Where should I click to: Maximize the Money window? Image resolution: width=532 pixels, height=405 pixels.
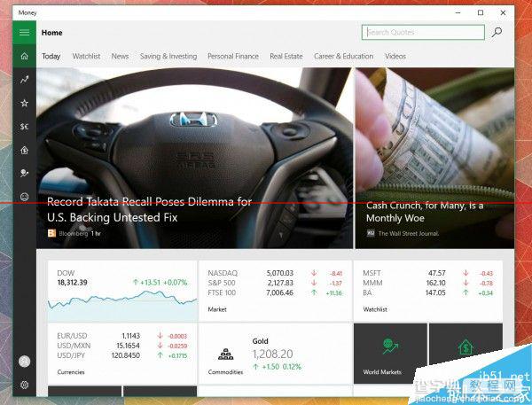click(x=481, y=12)
